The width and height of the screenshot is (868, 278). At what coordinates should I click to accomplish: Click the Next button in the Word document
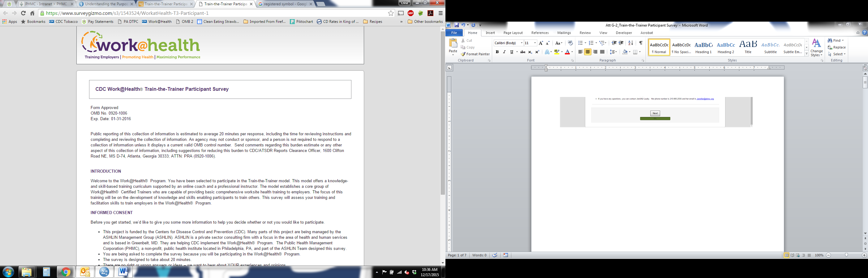pos(655,113)
